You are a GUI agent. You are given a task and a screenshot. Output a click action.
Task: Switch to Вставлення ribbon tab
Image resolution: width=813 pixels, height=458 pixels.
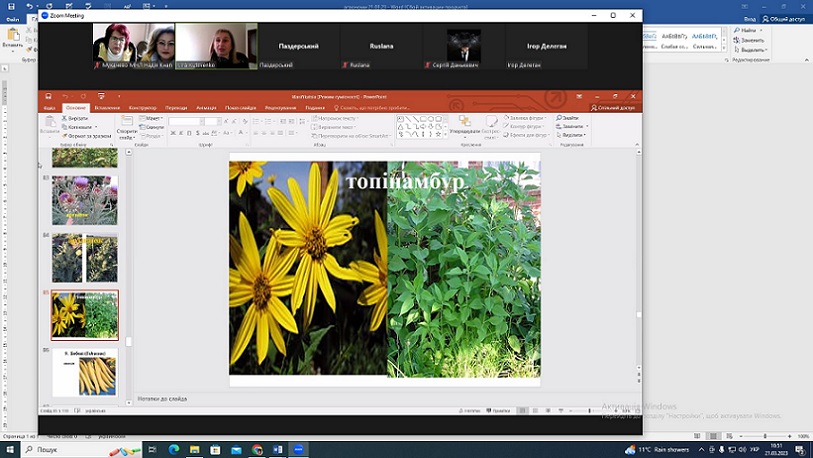107,108
